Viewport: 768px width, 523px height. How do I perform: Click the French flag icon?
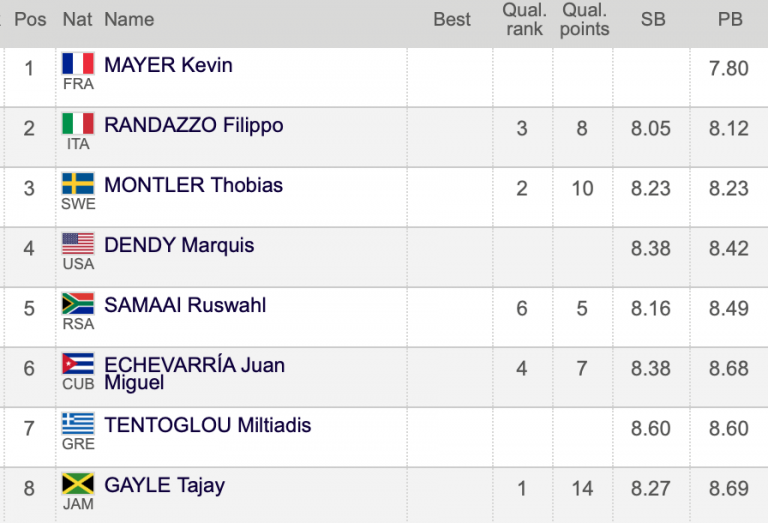point(78,64)
